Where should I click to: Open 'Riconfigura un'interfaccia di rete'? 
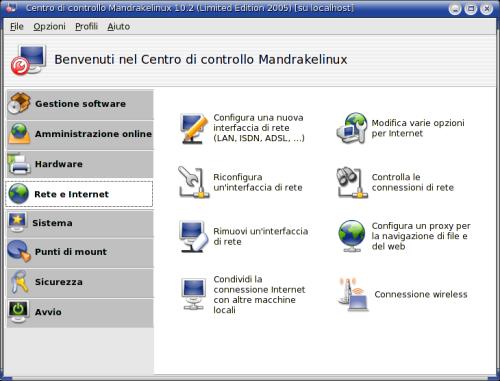258,182
